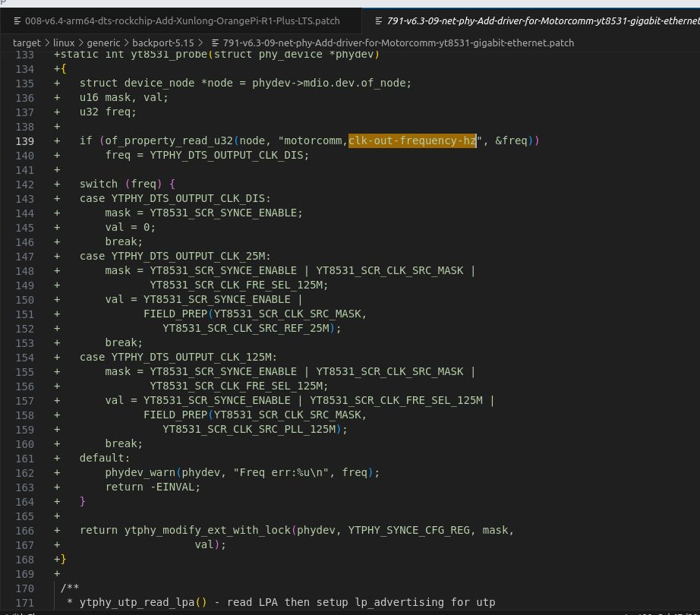Expand the 'linux' breadcrumb segment
The height and width of the screenshot is (615, 700).
(x=64, y=43)
